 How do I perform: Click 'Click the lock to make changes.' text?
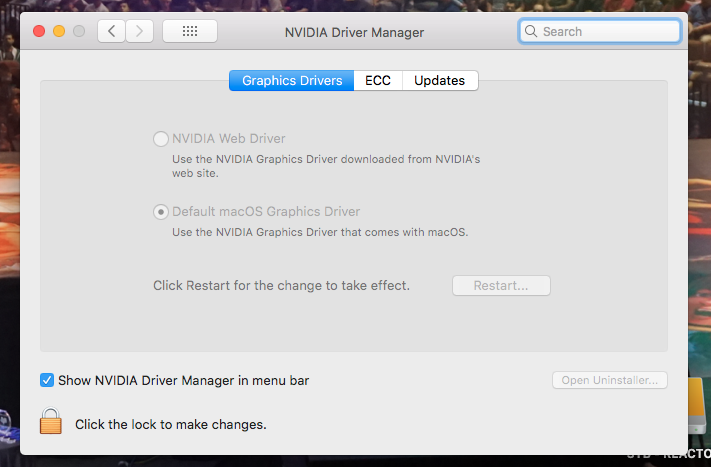point(170,424)
